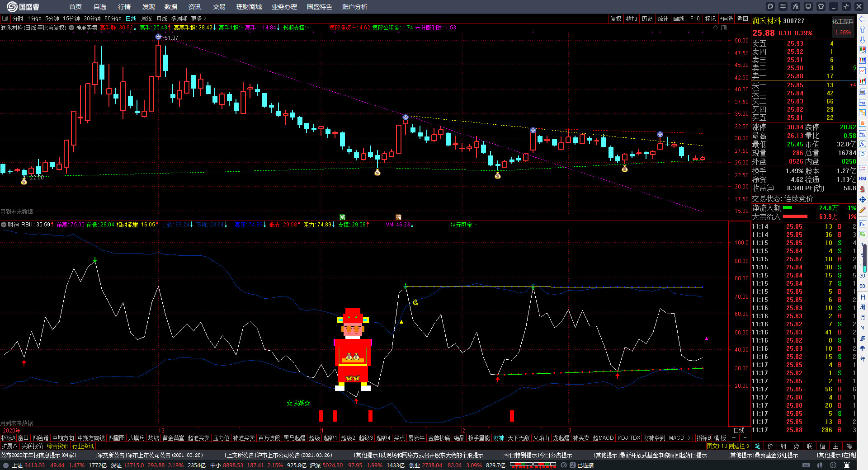This screenshot has height=470, width=868.
Task: Click the 叠加 overlay button
Action: pos(632,19)
